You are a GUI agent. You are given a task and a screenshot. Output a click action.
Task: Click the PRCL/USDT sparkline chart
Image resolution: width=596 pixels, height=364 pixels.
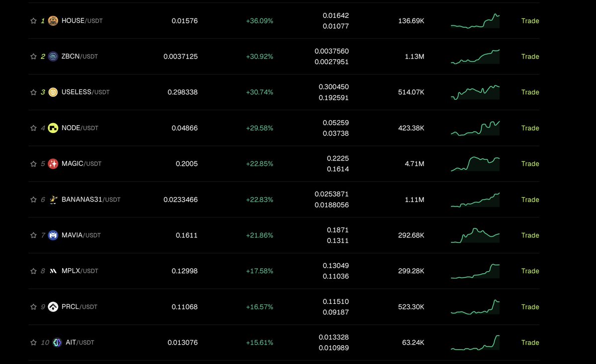[x=475, y=307]
